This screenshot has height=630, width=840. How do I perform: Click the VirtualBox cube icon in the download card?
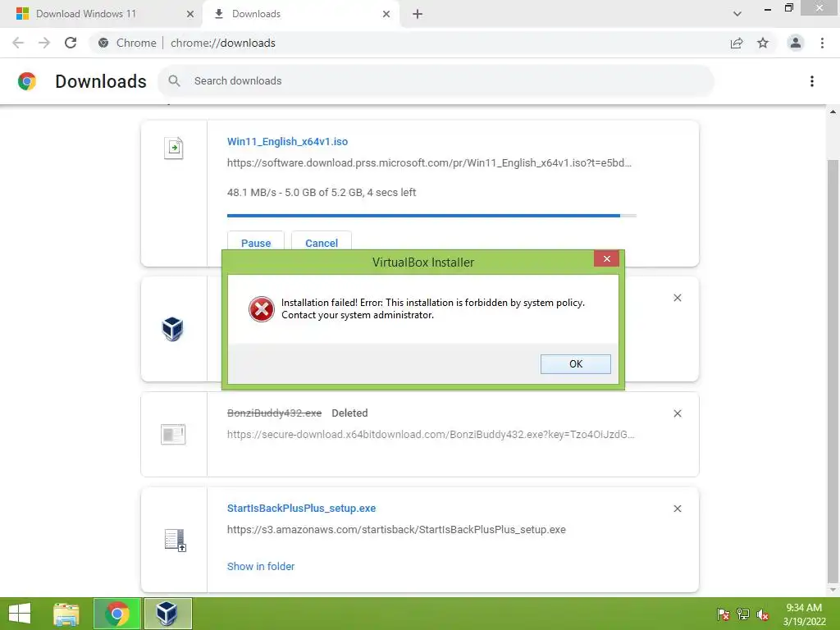coord(172,329)
